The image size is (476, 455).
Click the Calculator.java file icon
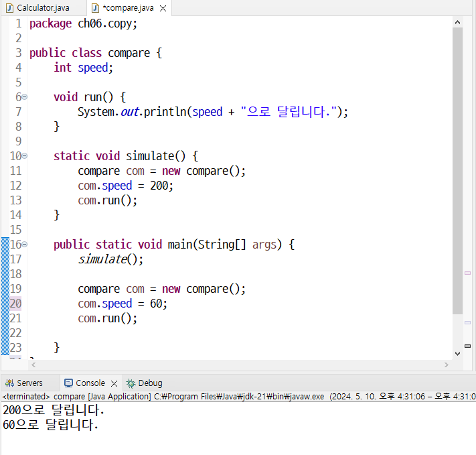pyautogui.click(x=9, y=8)
